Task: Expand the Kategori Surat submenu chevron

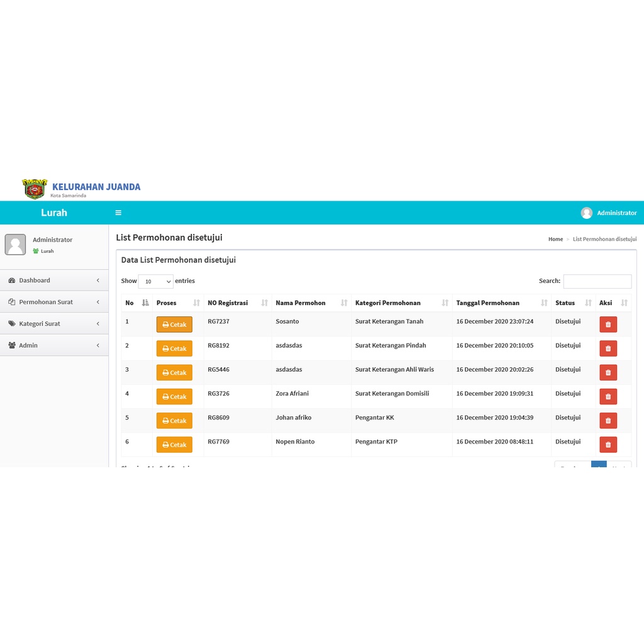Action: point(97,324)
